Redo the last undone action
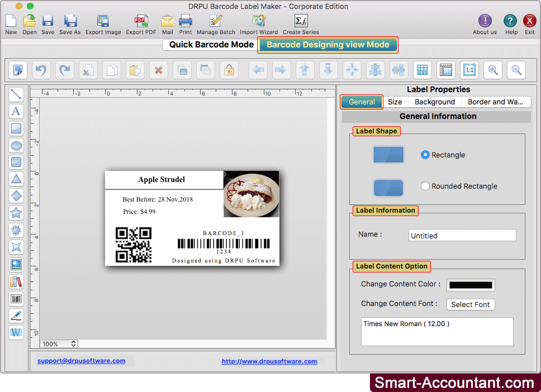Image resolution: width=541 pixels, height=392 pixels. tap(65, 70)
